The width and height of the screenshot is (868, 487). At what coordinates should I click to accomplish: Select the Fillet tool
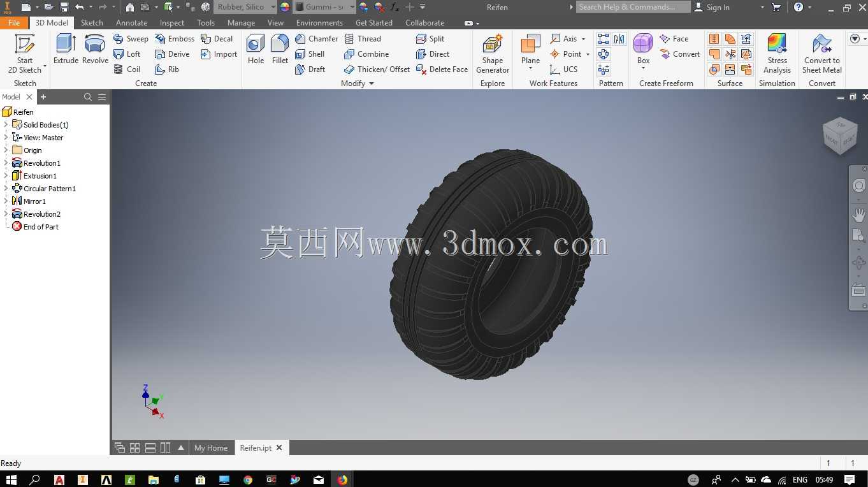pyautogui.click(x=280, y=50)
